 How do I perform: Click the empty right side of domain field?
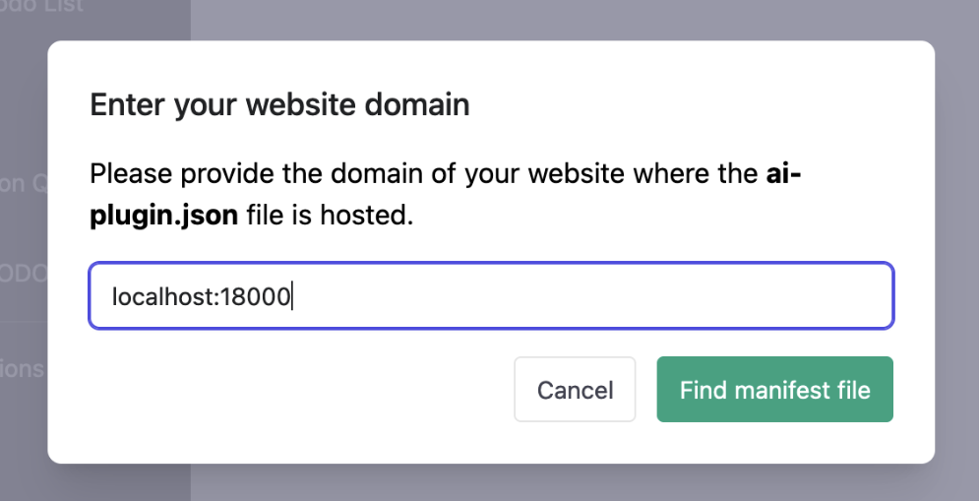(689, 295)
